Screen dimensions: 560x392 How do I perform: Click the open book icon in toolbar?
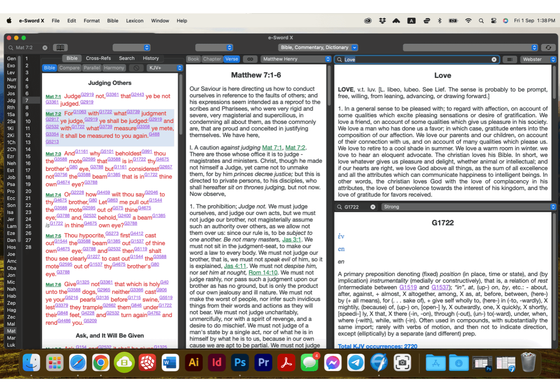point(60,48)
